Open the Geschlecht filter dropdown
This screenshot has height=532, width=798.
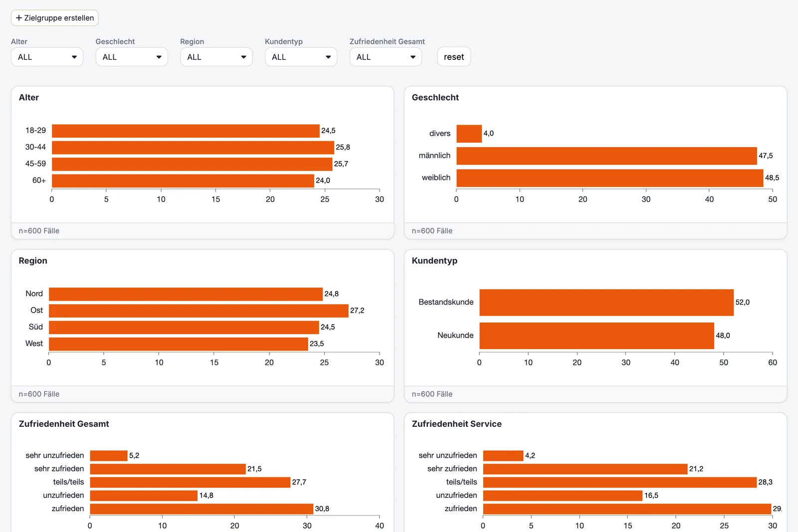[132, 57]
